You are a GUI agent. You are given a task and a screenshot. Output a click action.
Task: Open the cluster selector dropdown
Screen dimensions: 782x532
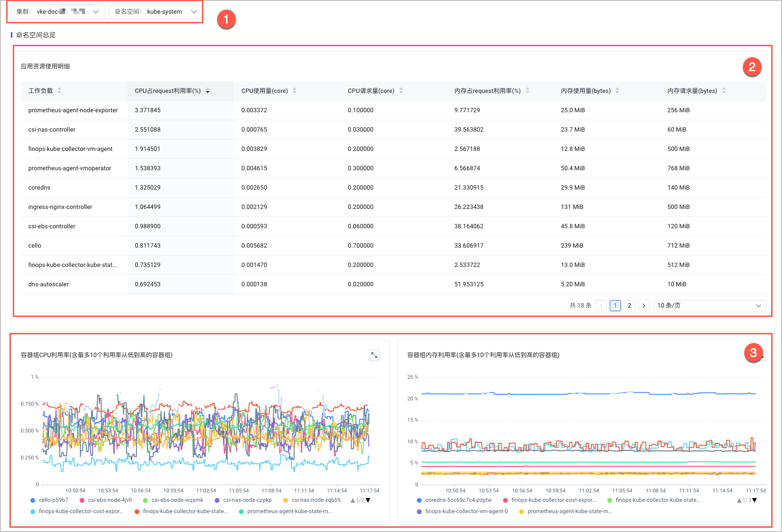[58, 12]
